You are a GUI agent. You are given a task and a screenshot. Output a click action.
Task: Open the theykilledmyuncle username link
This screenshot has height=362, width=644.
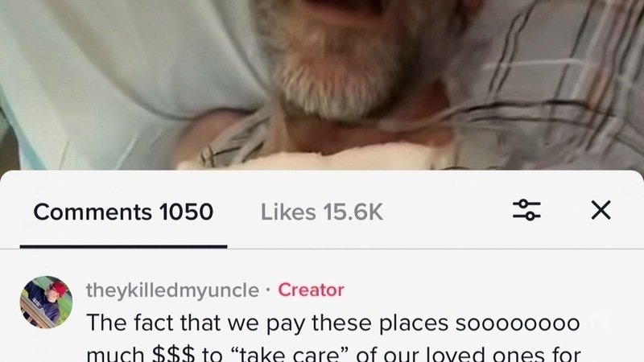(172, 290)
